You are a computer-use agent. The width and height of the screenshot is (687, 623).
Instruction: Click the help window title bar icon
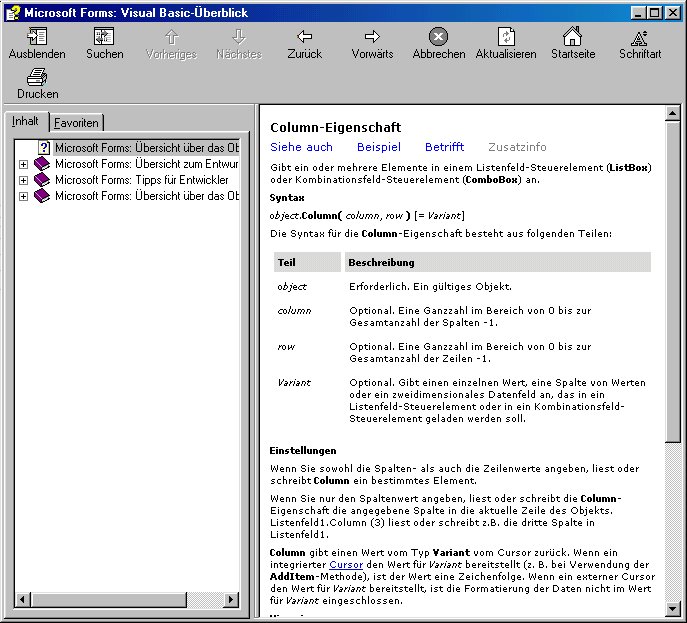tap(13, 13)
